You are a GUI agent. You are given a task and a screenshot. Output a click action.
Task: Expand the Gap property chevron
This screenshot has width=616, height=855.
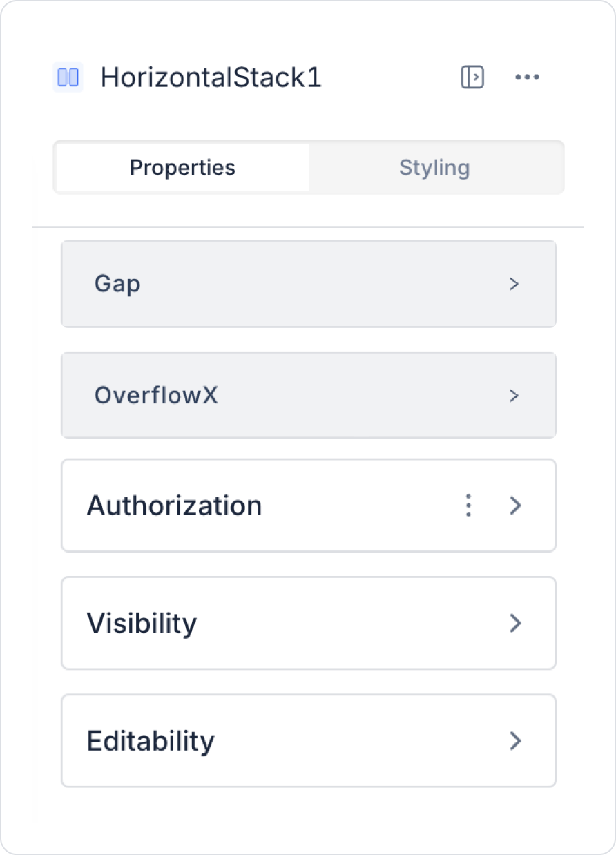pyautogui.click(x=514, y=284)
